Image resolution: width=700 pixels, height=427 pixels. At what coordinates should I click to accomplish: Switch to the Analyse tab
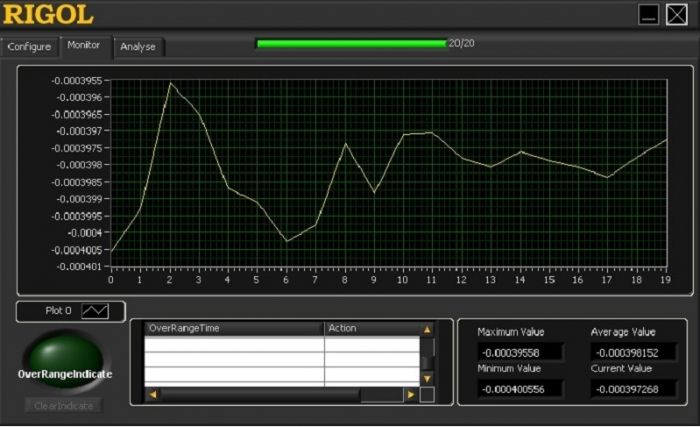tap(138, 47)
